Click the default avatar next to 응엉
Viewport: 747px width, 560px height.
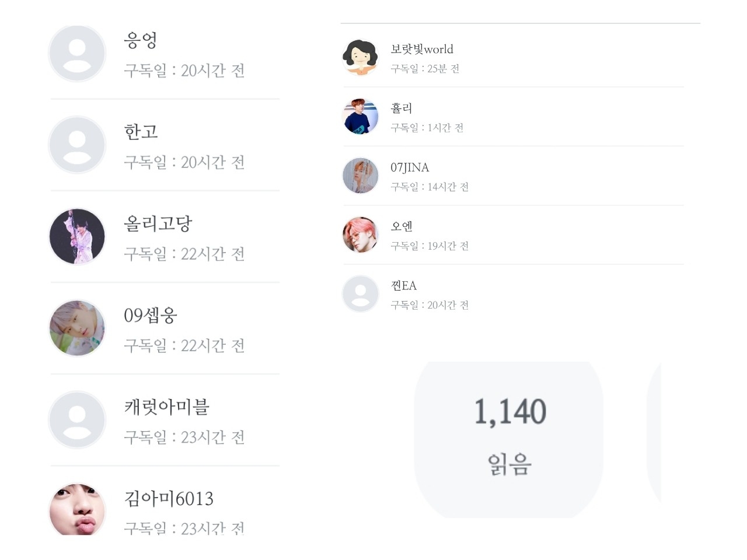pyautogui.click(x=77, y=54)
